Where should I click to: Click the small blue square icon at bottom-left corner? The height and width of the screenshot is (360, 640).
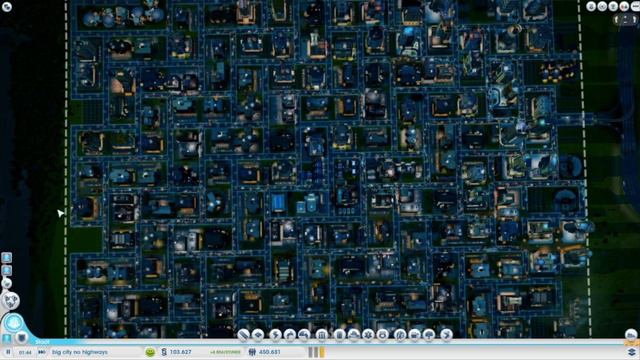click(x=7, y=339)
